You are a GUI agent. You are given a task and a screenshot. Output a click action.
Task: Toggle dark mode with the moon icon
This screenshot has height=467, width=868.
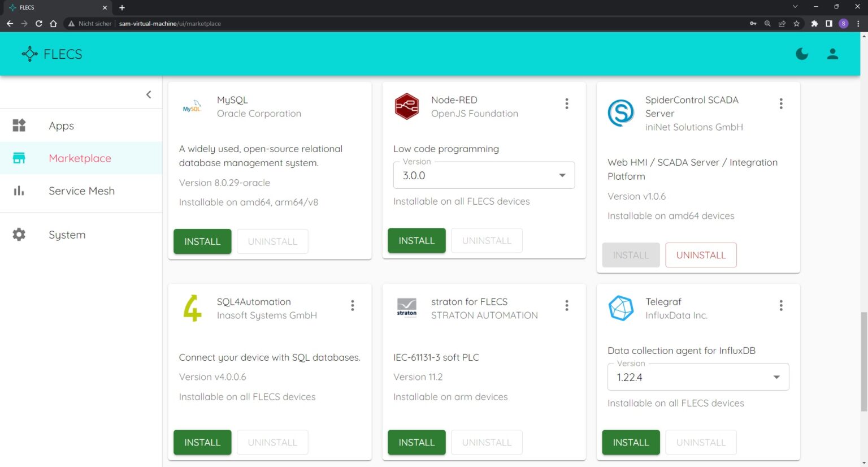click(802, 54)
